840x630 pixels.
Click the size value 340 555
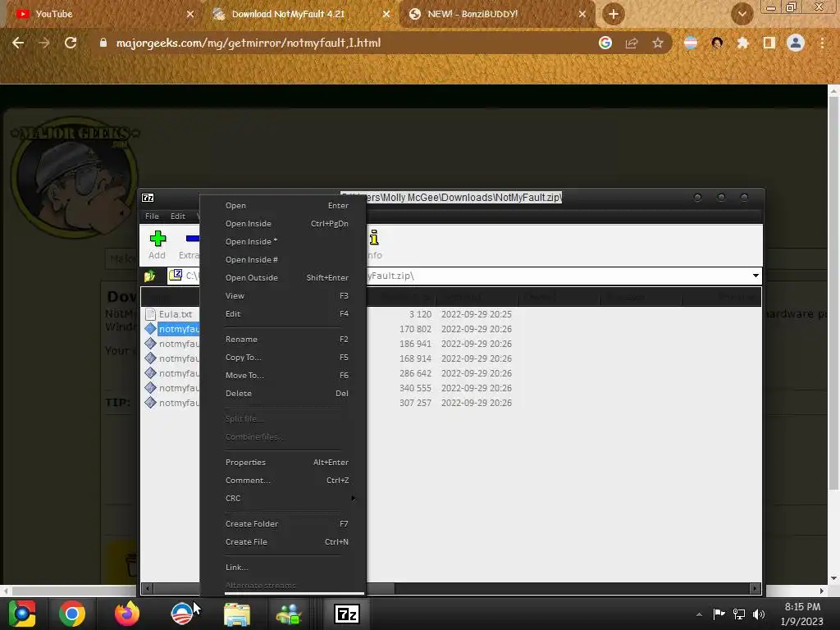pyautogui.click(x=415, y=388)
